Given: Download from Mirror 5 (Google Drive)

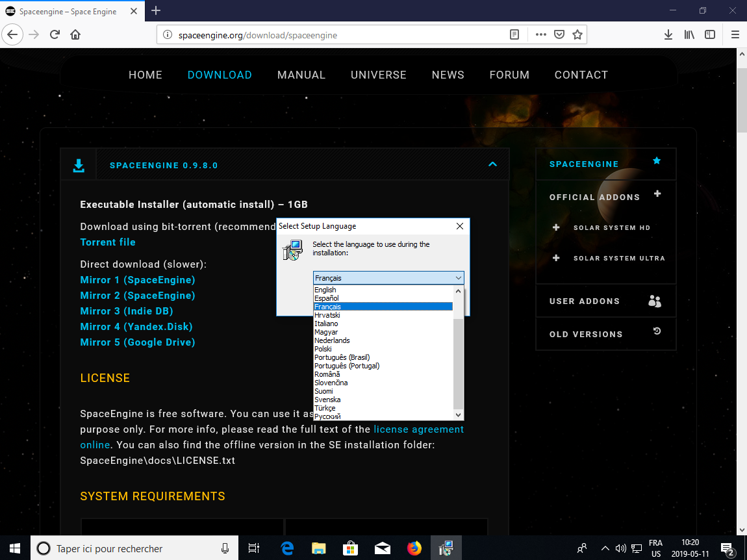Looking at the screenshot, I should tap(138, 342).
